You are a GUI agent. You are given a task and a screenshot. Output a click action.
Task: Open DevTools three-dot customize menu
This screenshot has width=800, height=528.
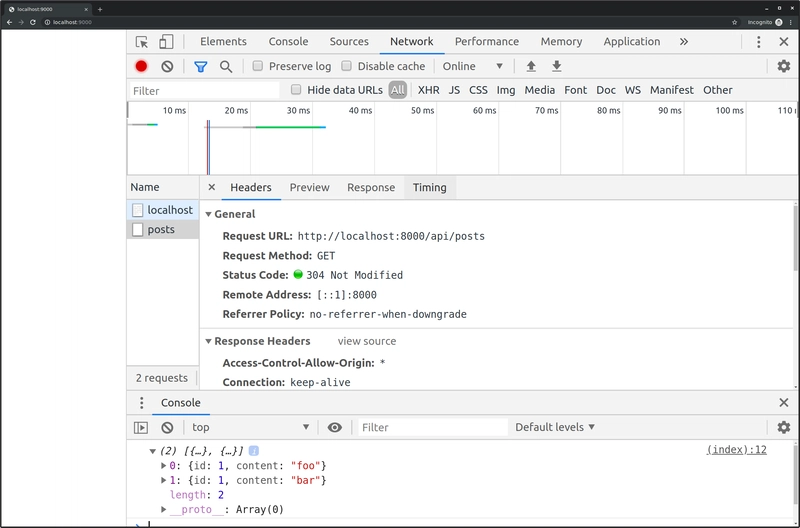click(759, 42)
